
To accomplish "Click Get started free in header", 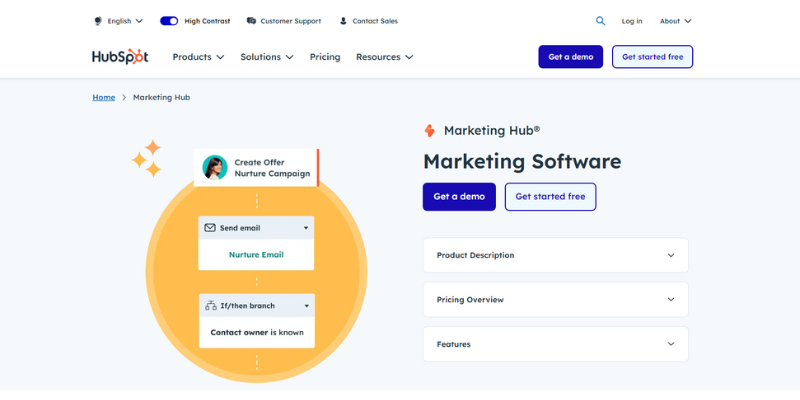I will pyautogui.click(x=653, y=57).
